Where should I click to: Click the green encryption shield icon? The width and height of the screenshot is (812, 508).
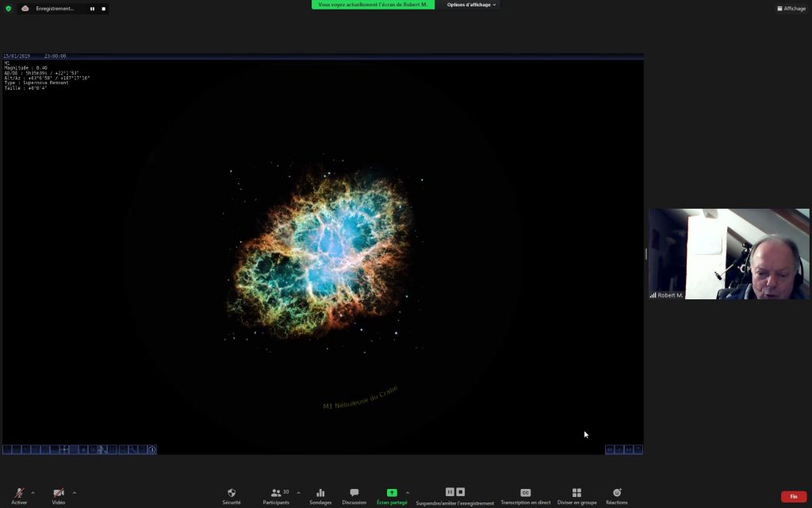point(8,8)
